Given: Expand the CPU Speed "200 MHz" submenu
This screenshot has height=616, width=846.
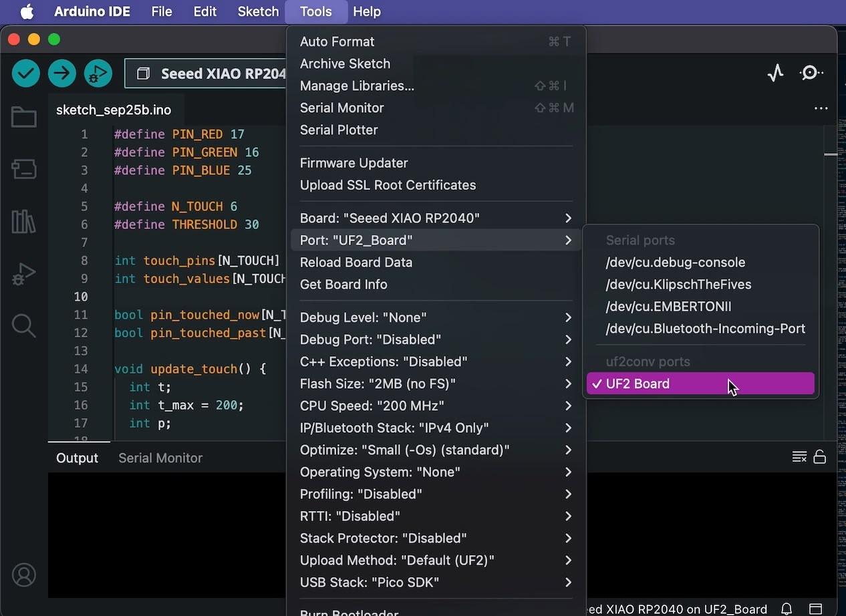Looking at the screenshot, I should click(436, 406).
